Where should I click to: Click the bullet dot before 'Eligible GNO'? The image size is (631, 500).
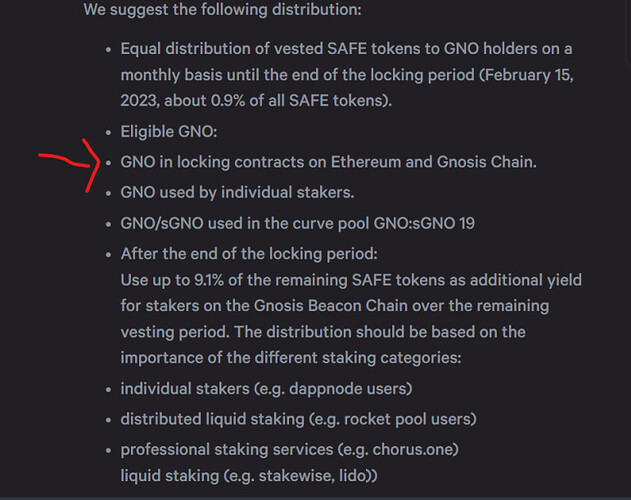[x=108, y=132]
